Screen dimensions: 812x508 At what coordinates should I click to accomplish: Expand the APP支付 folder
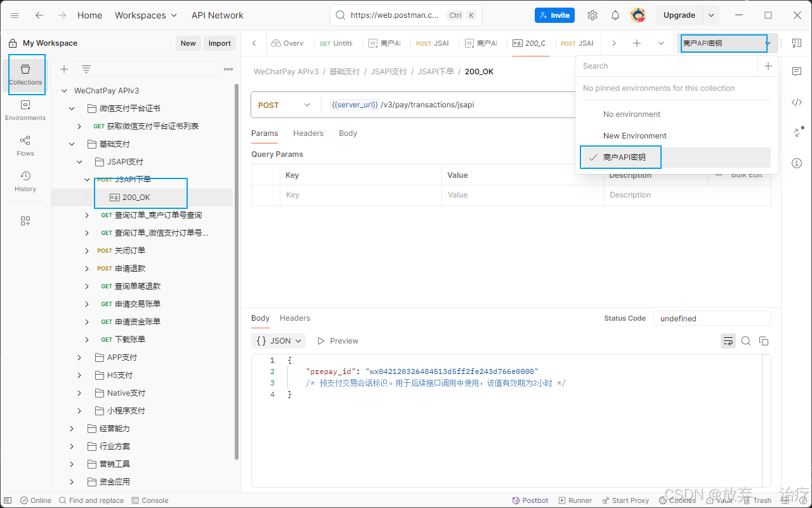click(79, 358)
